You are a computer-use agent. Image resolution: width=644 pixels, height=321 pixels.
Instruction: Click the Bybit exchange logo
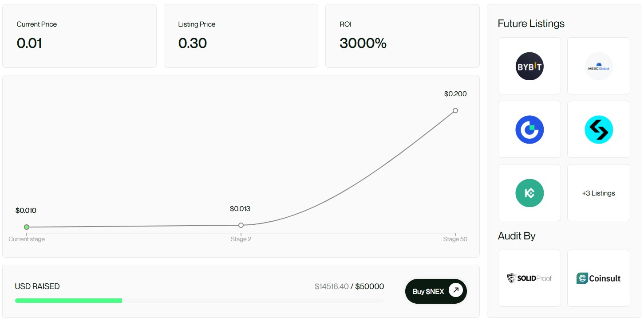[529, 66]
